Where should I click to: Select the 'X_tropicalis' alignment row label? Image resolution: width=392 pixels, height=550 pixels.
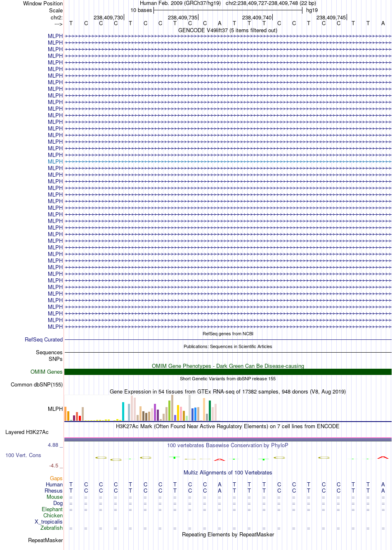(49, 522)
